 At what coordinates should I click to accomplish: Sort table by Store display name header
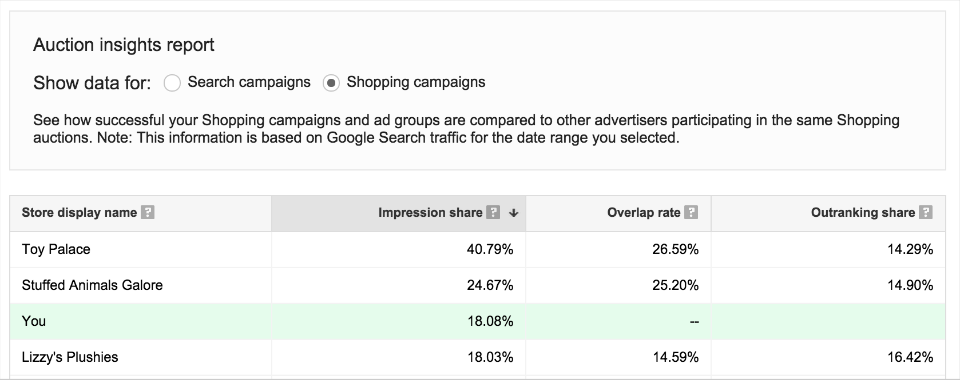point(79,212)
